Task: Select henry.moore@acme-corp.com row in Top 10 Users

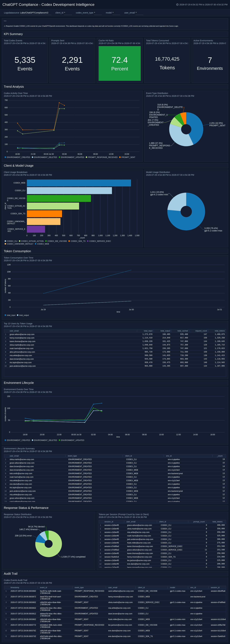Action: click(115, 338)
